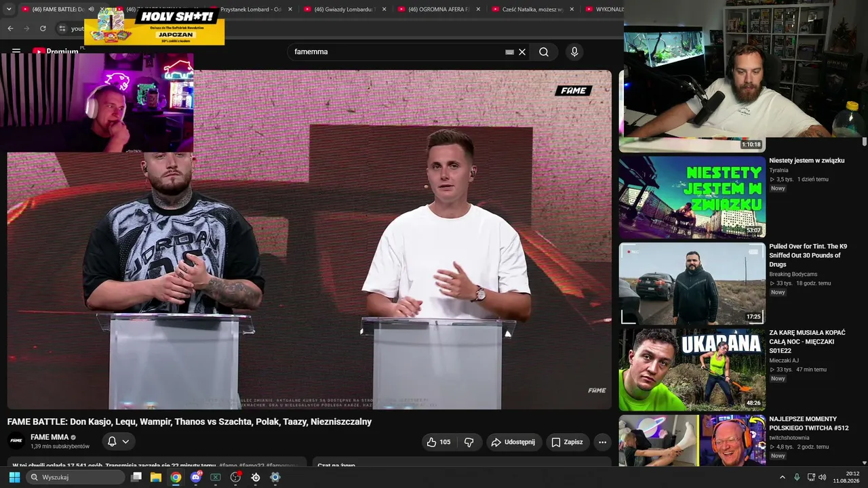Click the FAME BATTLE video player
This screenshot has height=488, width=868.
tap(309, 240)
